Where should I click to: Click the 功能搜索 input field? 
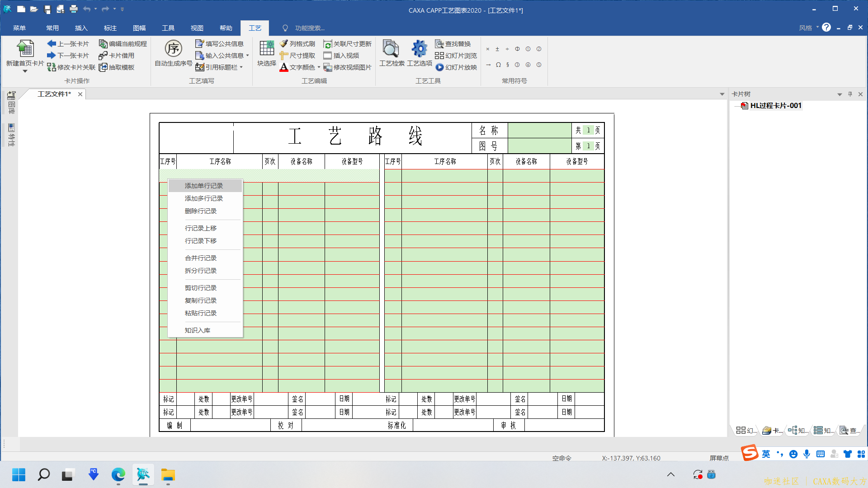310,28
